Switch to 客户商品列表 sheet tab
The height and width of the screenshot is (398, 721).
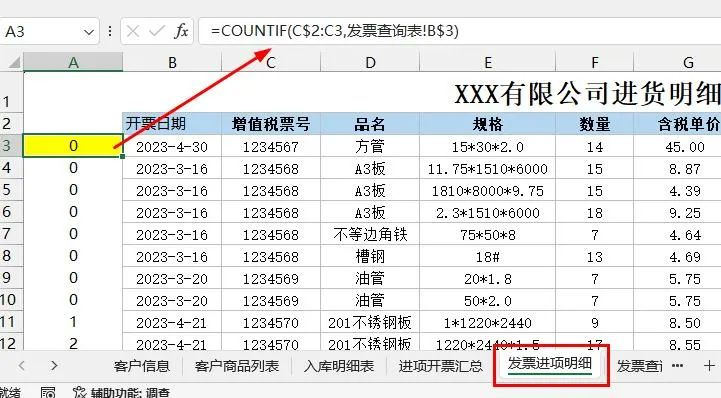pos(237,366)
